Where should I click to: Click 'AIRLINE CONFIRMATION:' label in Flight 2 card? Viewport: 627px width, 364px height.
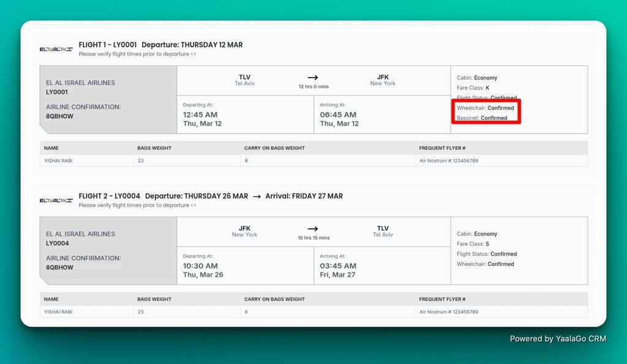[83, 258]
